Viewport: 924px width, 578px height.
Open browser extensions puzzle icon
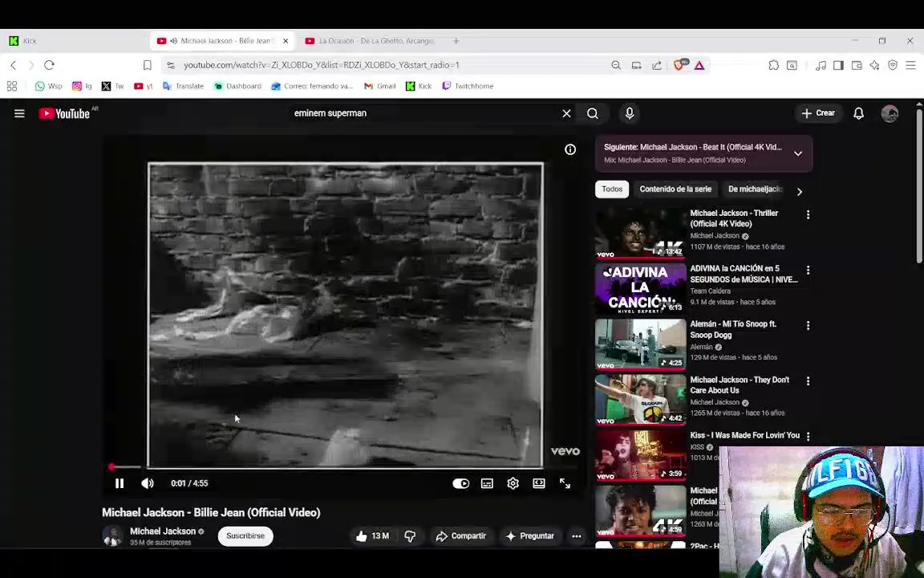(774, 65)
